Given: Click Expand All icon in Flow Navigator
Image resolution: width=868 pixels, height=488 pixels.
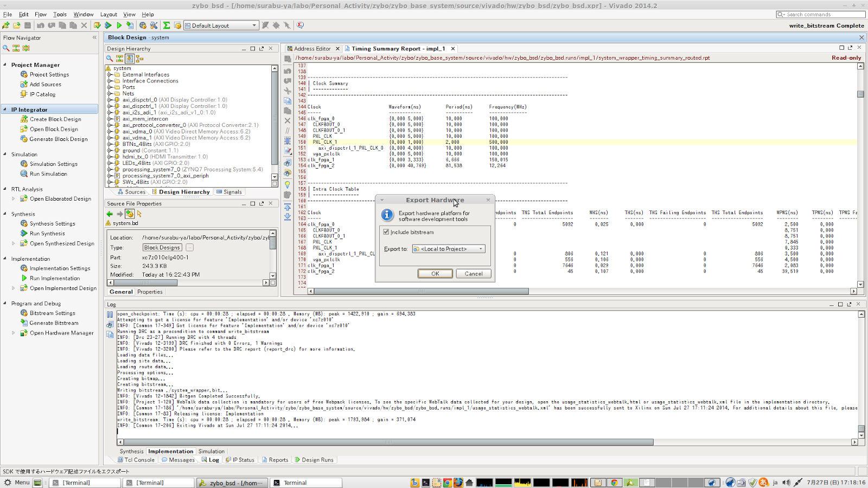Looking at the screenshot, I should click(25, 48).
